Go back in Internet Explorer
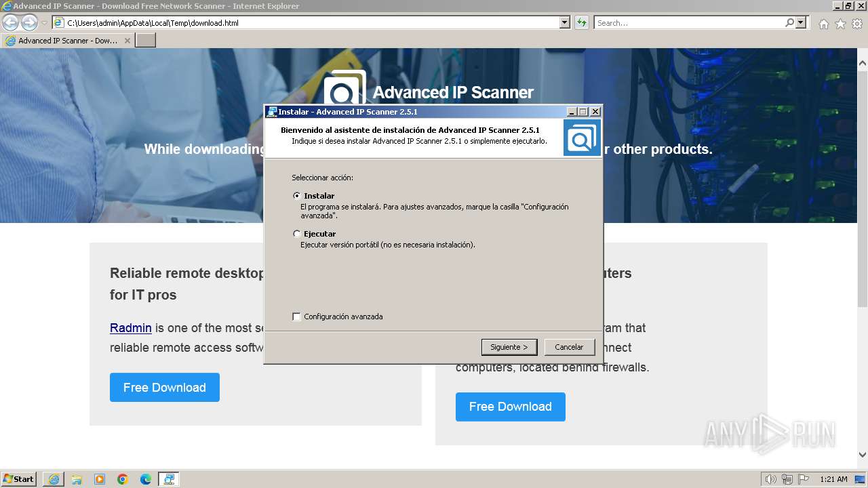This screenshot has height=488, width=868. click(x=11, y=22)
